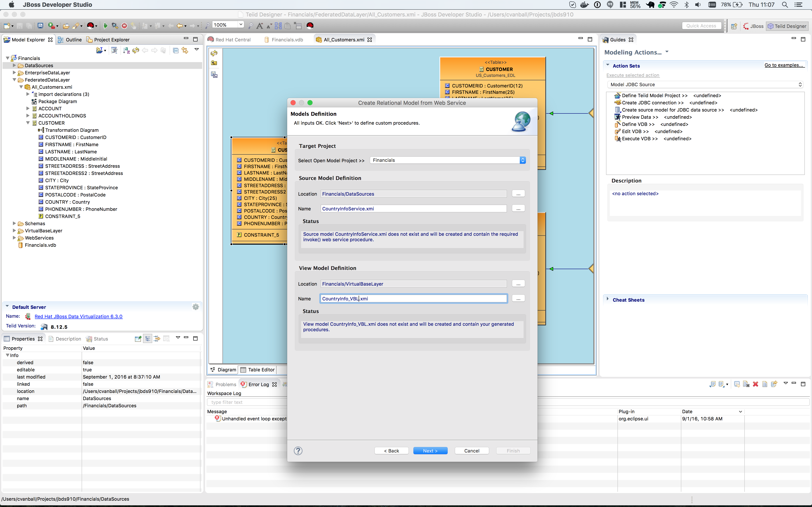
Task: Toggle Link with Editor in Model Explorer
Action: click(x=185, y=50)
